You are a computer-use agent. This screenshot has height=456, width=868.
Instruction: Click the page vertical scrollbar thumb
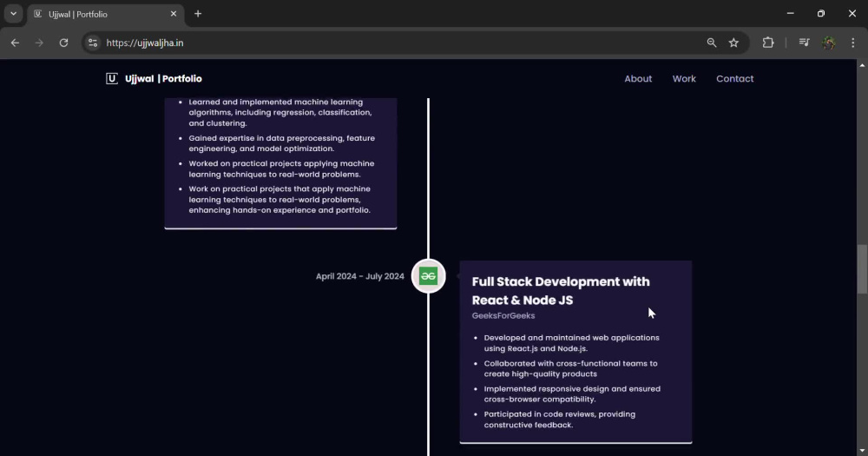pos(862,269)
